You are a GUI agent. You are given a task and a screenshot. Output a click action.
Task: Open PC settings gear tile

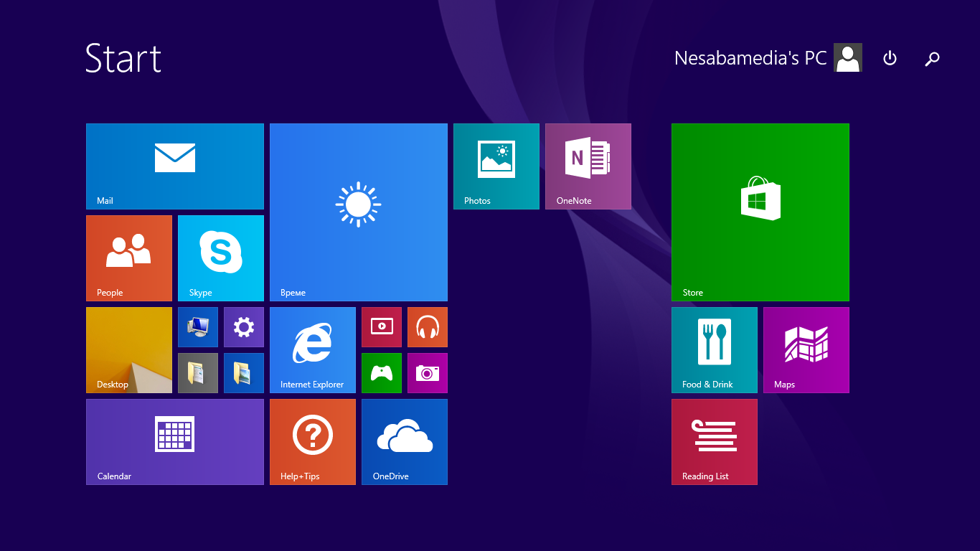[244, 327]
